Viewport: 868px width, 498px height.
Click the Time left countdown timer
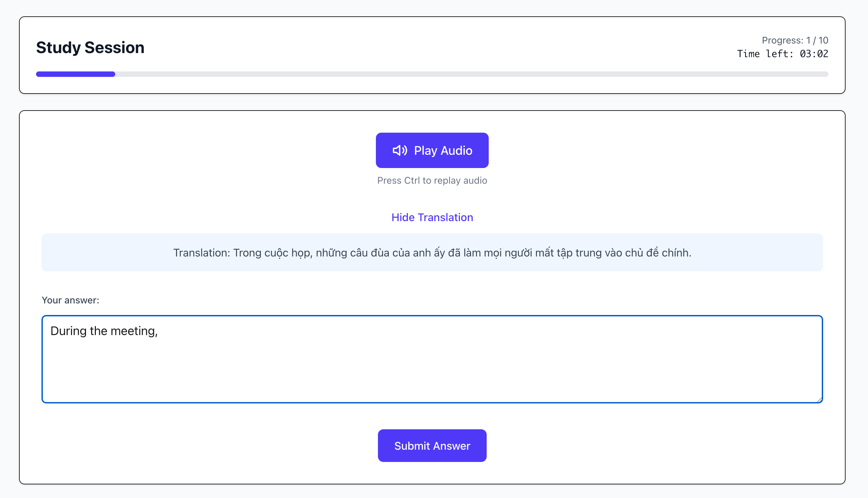click(x=782, y=54)
